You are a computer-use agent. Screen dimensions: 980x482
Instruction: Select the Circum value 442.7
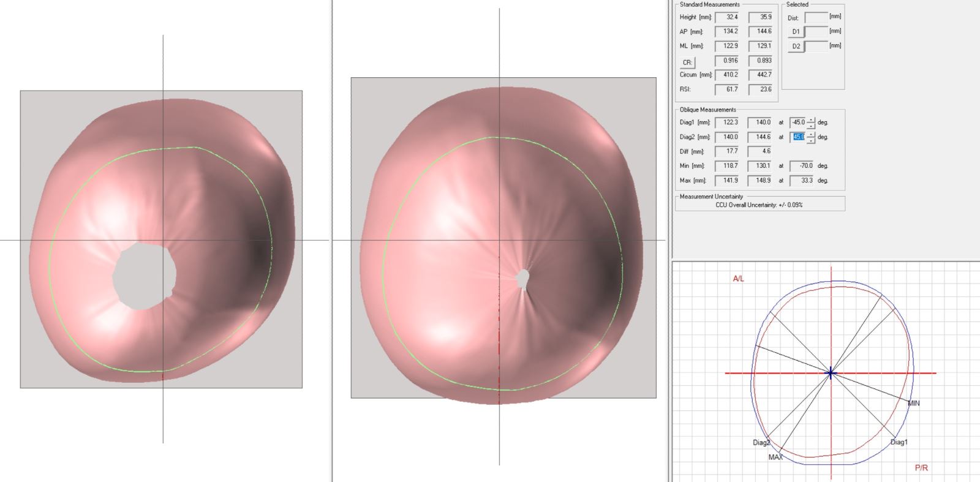tap(761, 75)
